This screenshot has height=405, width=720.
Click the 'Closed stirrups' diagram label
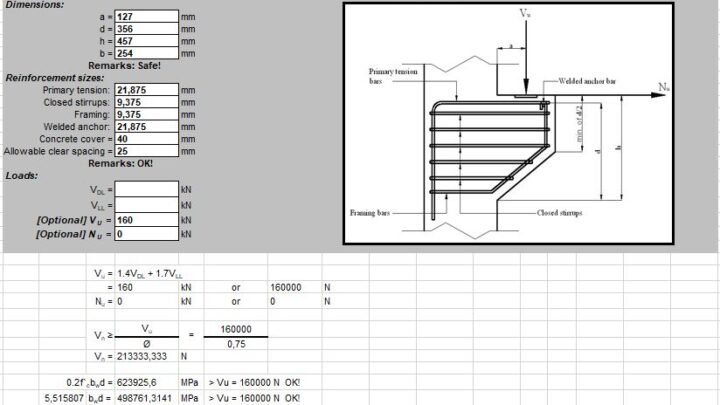[x=559, y=213]
